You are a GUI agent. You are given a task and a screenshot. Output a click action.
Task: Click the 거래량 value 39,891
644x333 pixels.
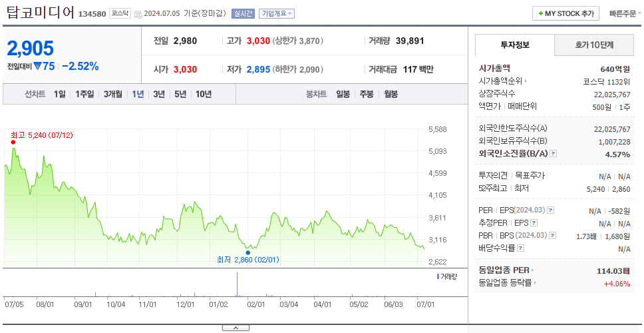pyautogui.click(x=410, y=41)
